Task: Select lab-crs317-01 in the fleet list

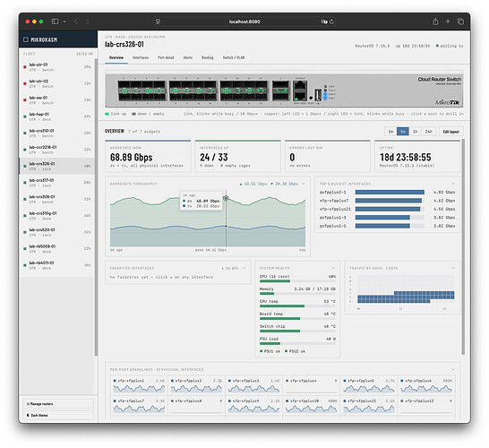Action: point(56,183)
